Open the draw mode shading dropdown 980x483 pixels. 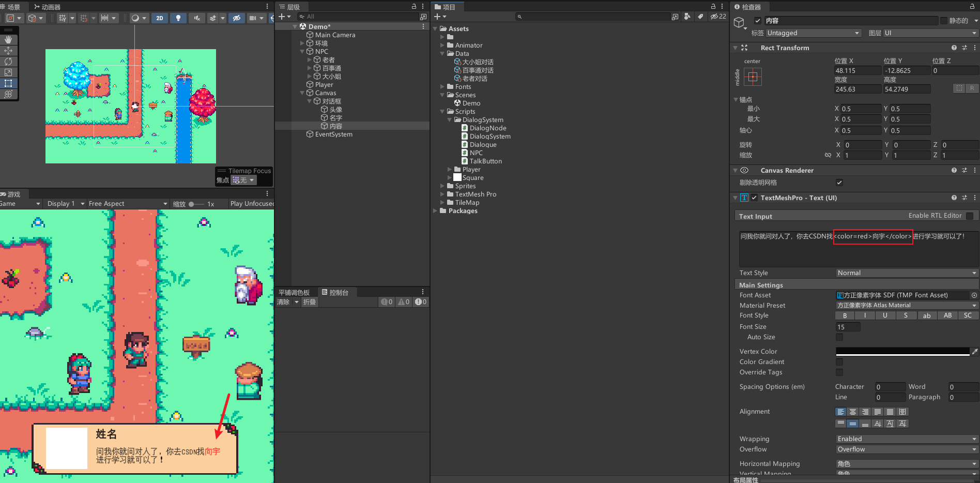(139, 18)
